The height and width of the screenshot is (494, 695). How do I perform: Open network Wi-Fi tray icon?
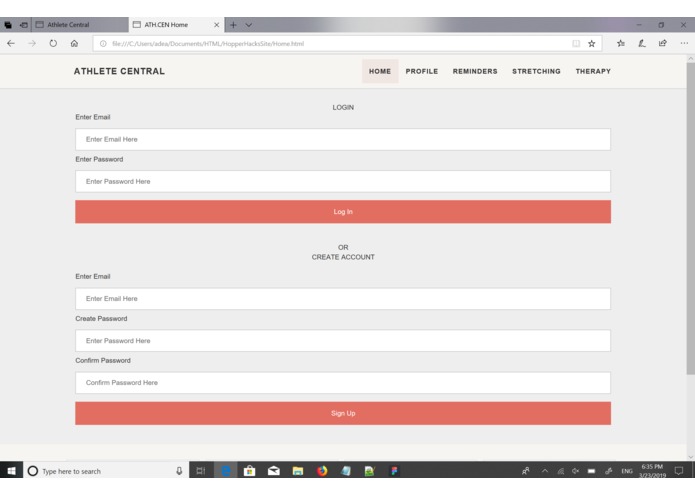pos(561,471)
